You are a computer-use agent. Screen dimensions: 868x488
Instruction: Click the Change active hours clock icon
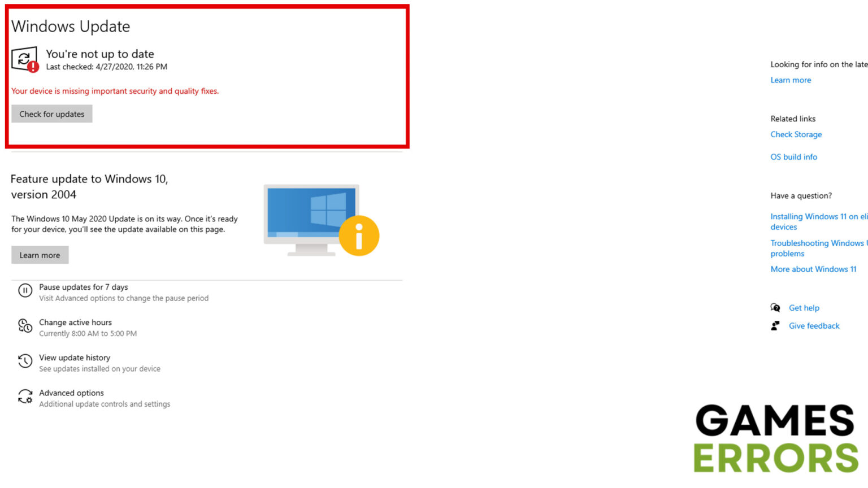[25, 326]
